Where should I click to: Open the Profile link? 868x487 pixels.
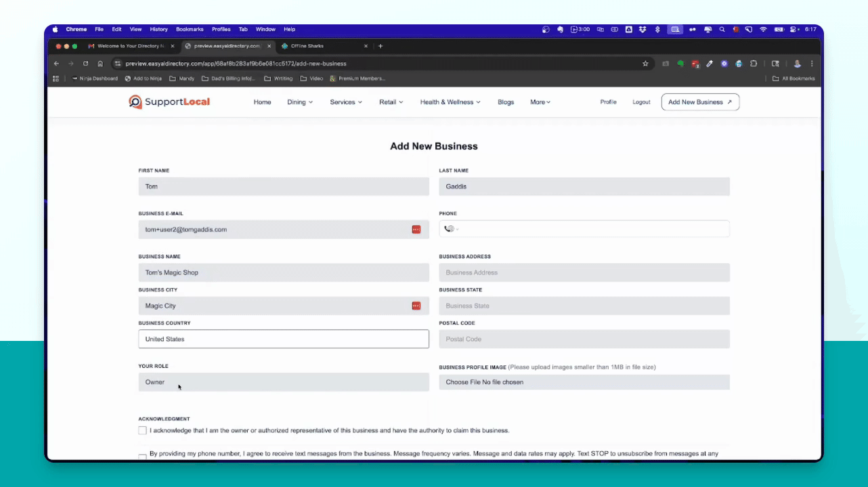pos(608,102)
